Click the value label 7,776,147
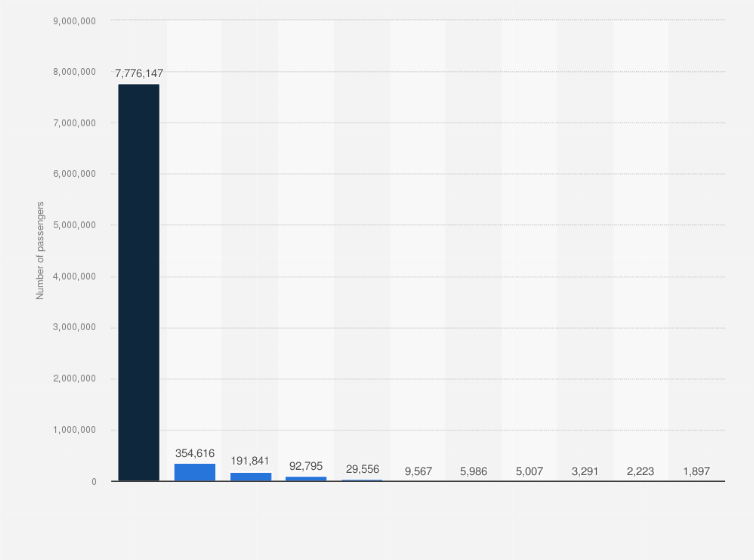Screen dimensions: 754x560 click(139, 74)
